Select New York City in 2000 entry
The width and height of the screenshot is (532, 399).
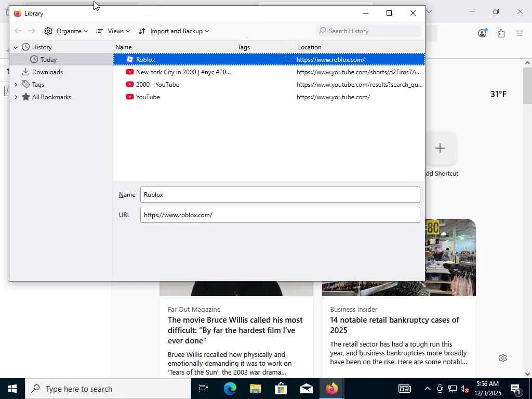tap(269, 72)
